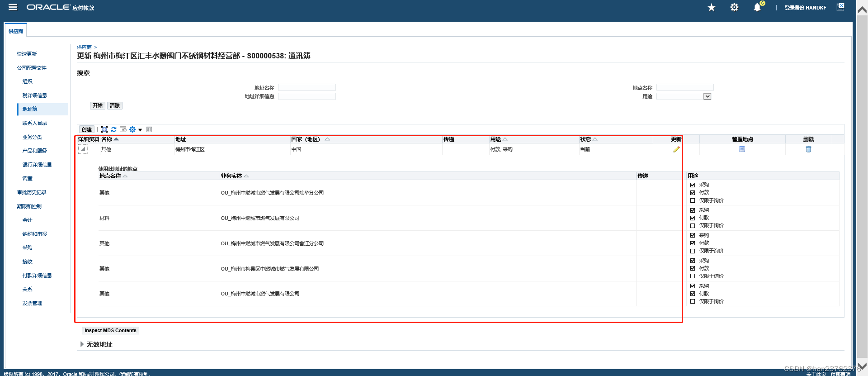Click the pencil update icon for 梅州市梅江区
This screenshot has width=868, height=376.
(x=676, y=149)
